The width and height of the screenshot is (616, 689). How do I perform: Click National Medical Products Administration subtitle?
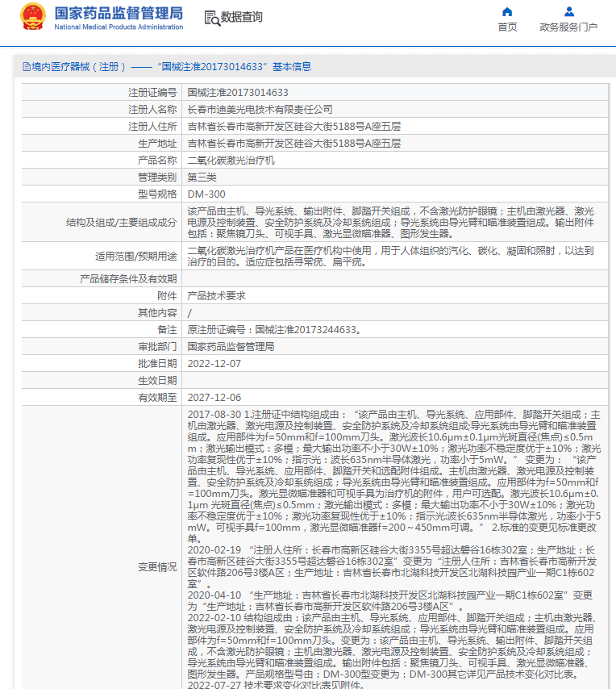pyautogui.click(x=119, y=27)
